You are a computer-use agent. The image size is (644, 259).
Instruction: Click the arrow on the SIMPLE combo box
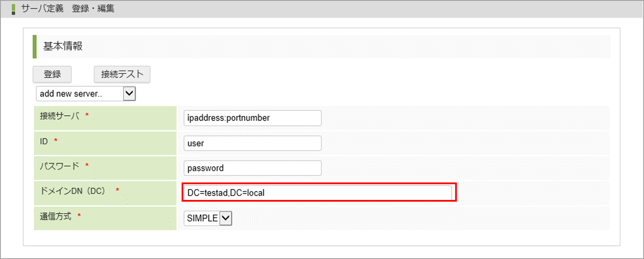coord(225,218)
